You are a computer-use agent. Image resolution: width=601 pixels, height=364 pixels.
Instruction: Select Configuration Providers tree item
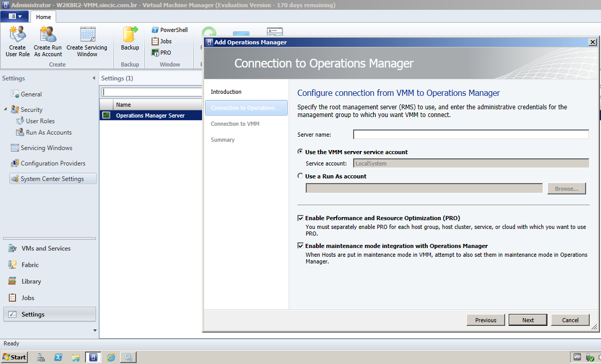[53, 163]
